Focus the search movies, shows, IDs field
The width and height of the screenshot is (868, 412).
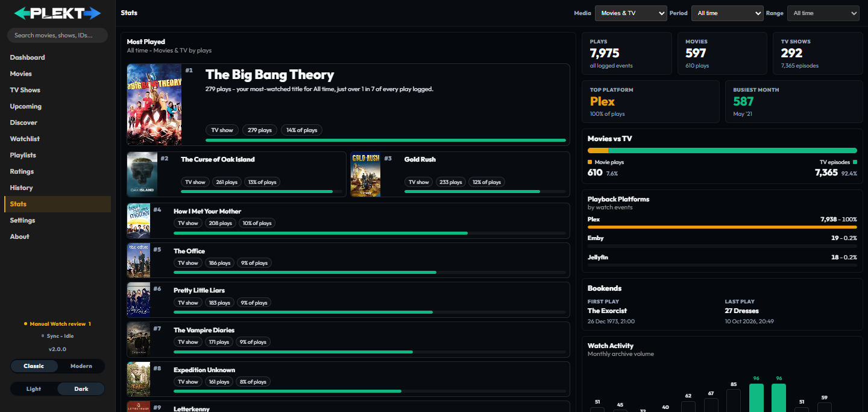pos(57,35)
